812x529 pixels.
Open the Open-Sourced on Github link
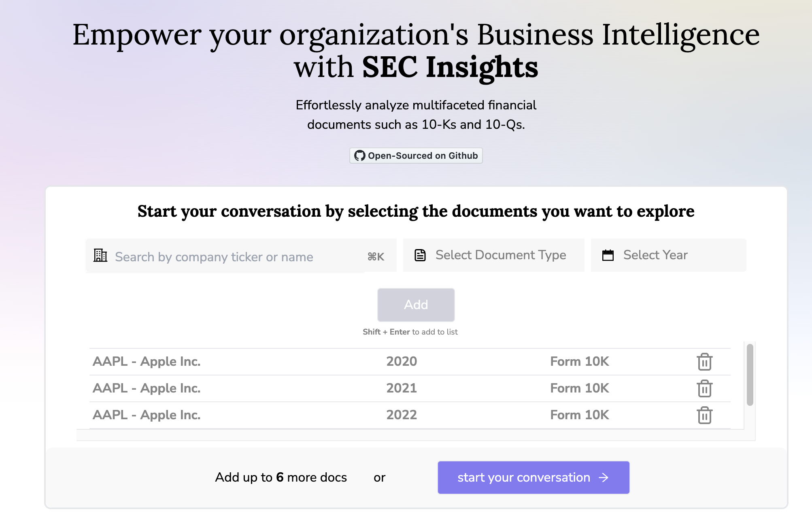pos(416,156)
